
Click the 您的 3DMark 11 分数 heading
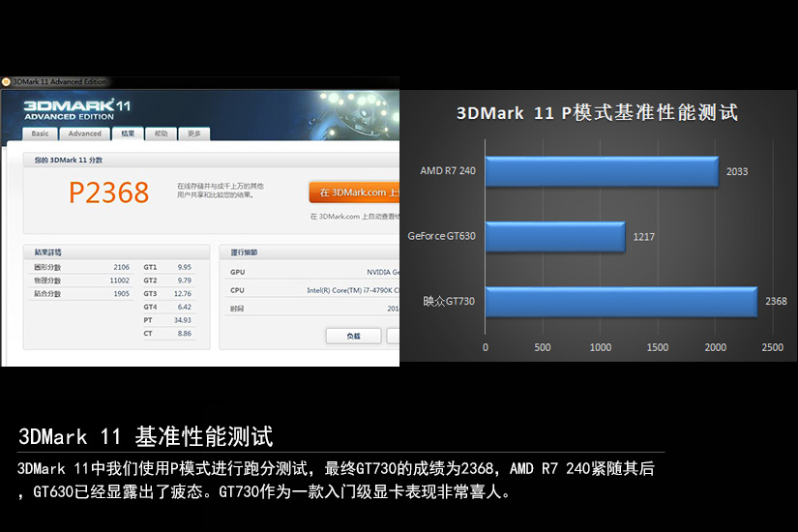click(69, 160)
